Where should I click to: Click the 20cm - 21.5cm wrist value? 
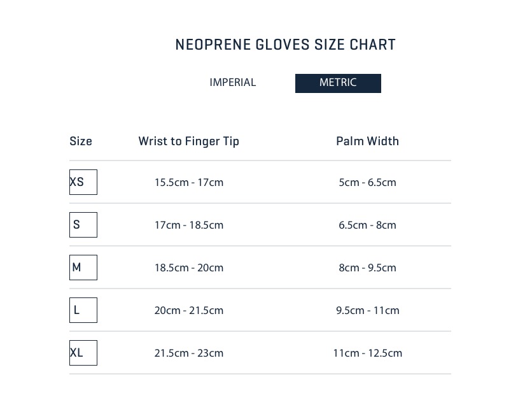coord(189,311)
